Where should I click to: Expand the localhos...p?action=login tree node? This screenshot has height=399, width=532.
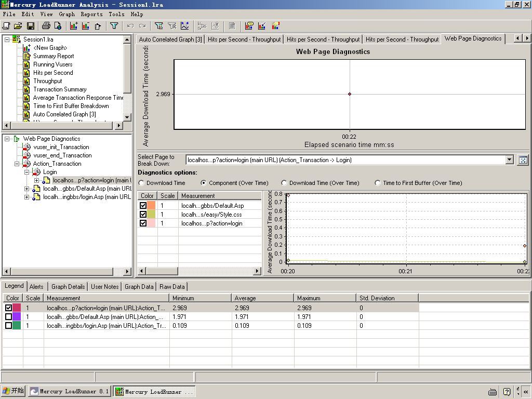coord(37,180)
